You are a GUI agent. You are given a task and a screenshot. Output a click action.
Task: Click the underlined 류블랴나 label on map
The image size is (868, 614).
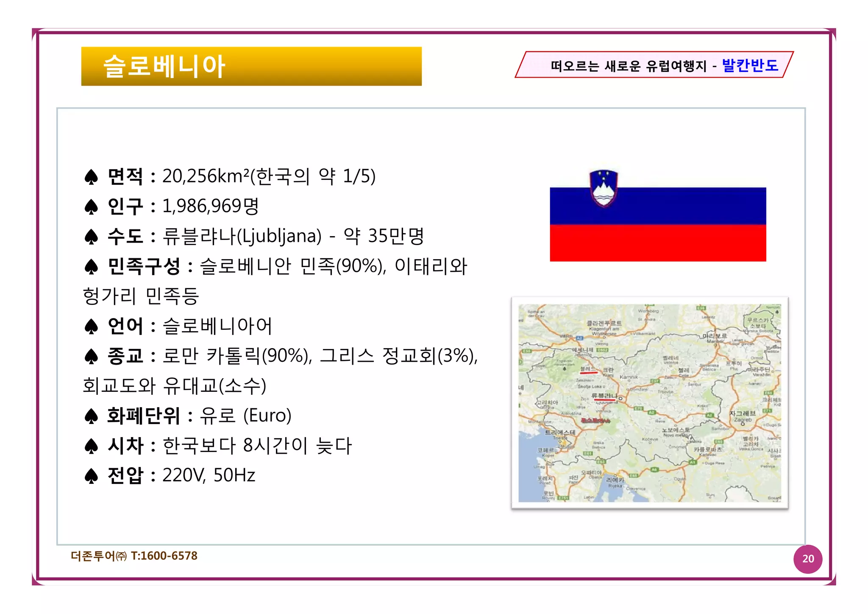[604, 396]
